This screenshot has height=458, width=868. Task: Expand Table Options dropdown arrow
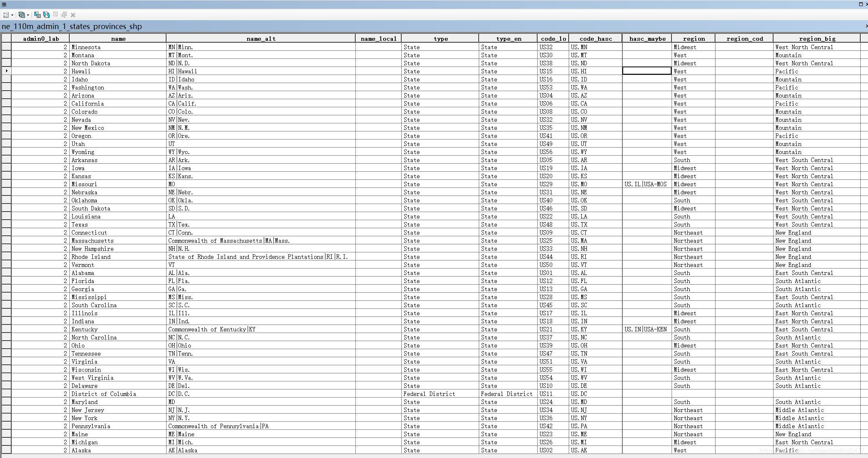click(12, 15)
